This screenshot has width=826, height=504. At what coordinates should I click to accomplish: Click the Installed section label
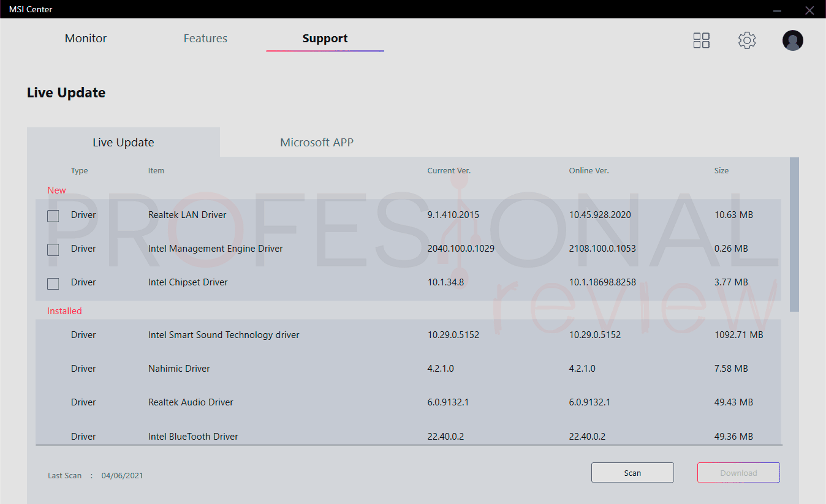pyautogui.click(x=64, y=311)
